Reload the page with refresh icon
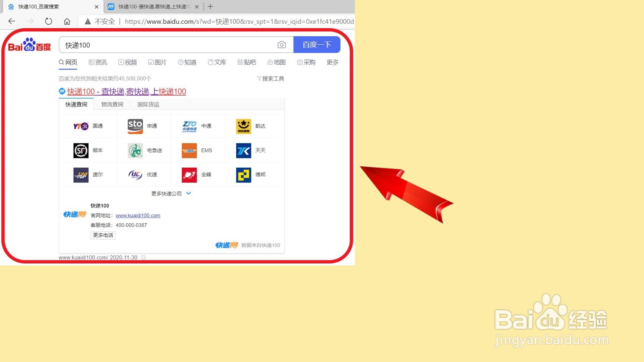644x362 pixels. pyautogui.click(x=49, y=21)
